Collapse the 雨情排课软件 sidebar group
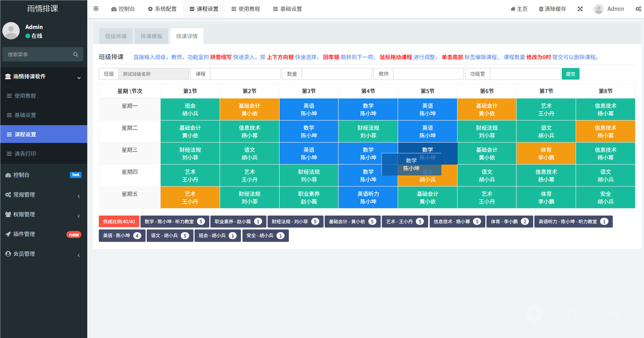644x338 pixels. (79, 77)
